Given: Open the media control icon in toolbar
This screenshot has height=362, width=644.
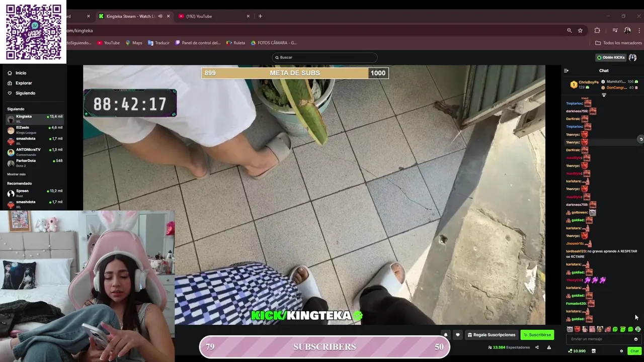Looking at the screenshot, I should point(615,30).
